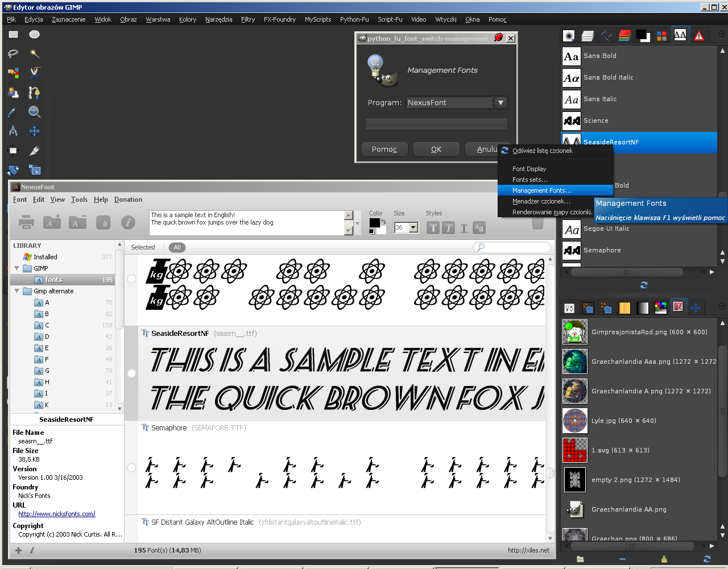Open the Layers dock tab
The image size is (728, 569).
[588, 36]
